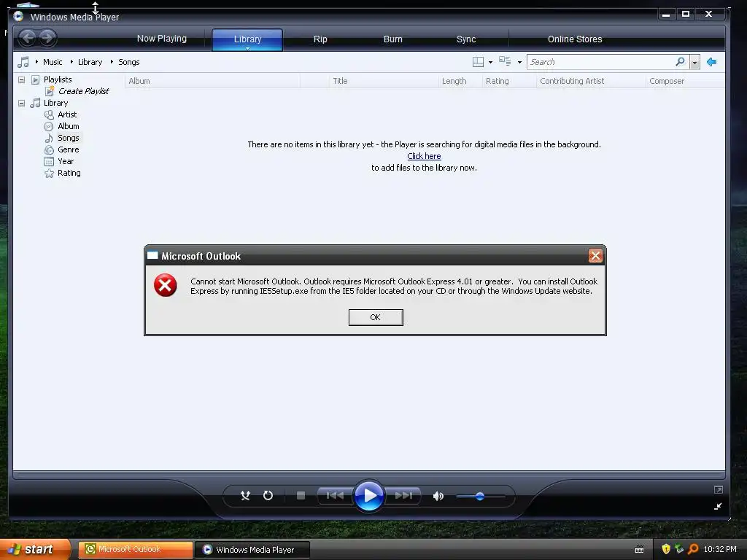
Task: Mute the sound with the speaker icon
Action: 438,496
